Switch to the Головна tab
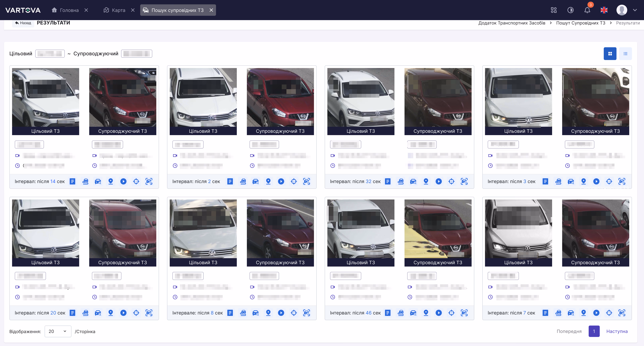Screen dimensions: 644x346 click(x=65, y=10)
